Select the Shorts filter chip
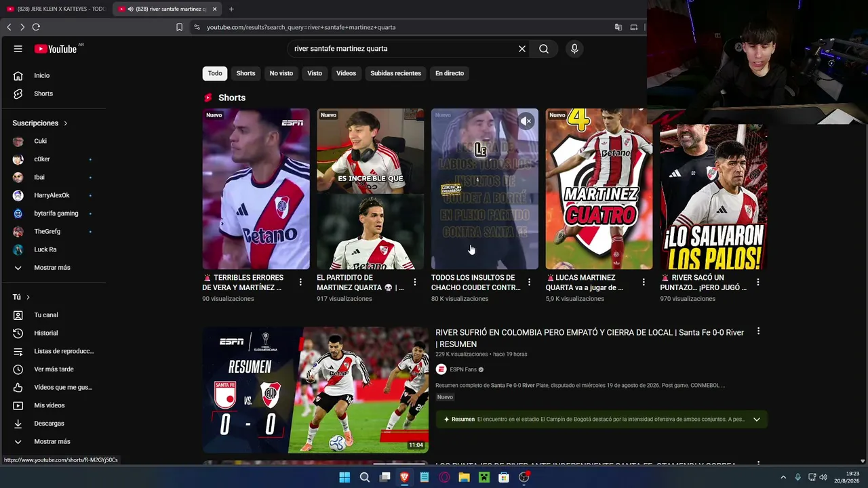This screenshot has height=488, width=868. point(245,73)
